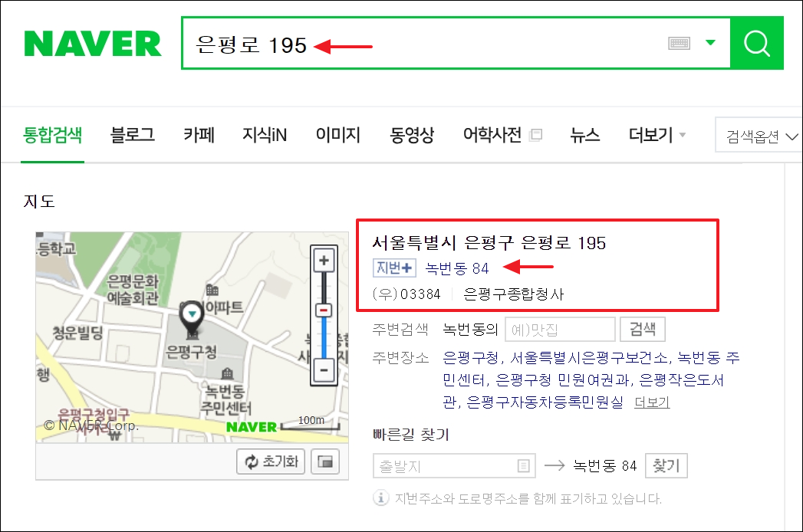Open the 지식iN tab
The width and height of the screenshot is (803, 532).
[x=265, y=135]
